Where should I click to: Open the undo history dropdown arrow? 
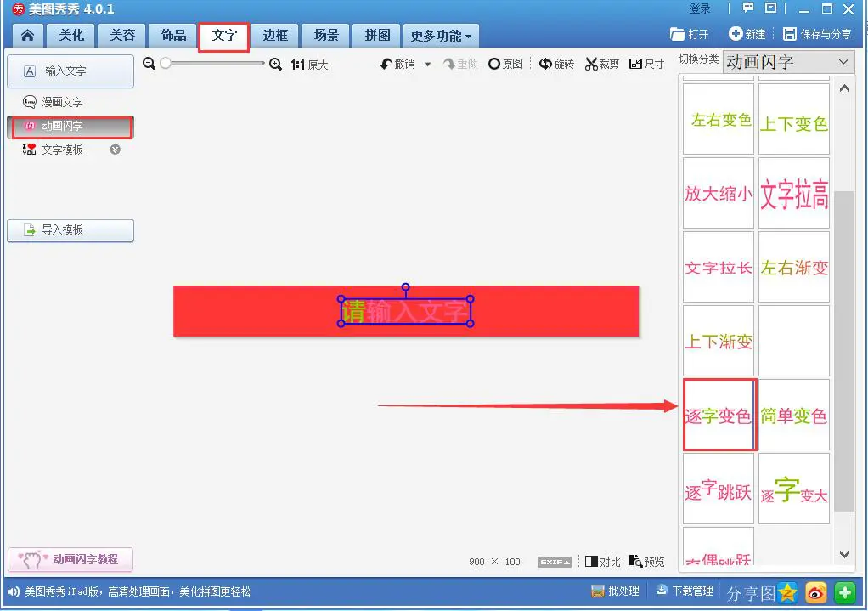pyautogui.click(x=427, y=65)
